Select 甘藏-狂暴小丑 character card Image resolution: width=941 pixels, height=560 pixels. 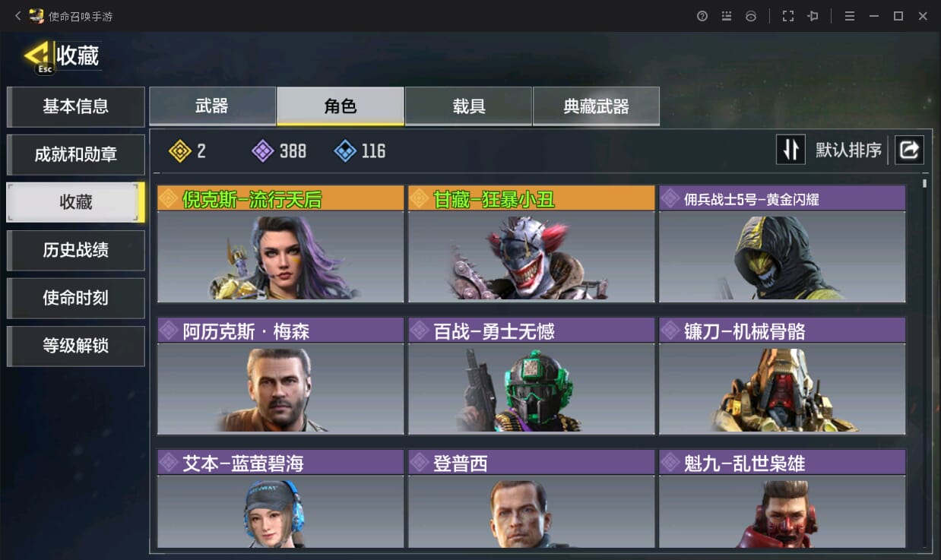pyautogui.click(x=531, y=244)
